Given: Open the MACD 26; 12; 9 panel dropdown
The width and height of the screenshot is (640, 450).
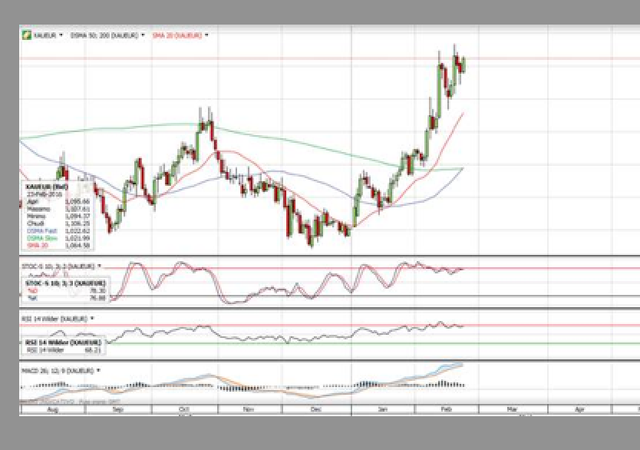Looking at the screenshot, I should [x=98, y=371].
